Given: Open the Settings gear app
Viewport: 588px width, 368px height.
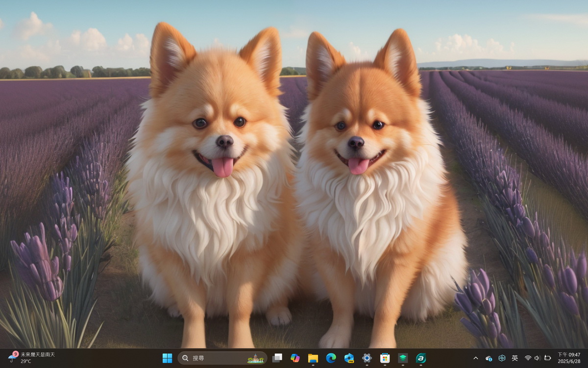Looking at the screenshot, I should pyautogui.click(x=367, y=358).
